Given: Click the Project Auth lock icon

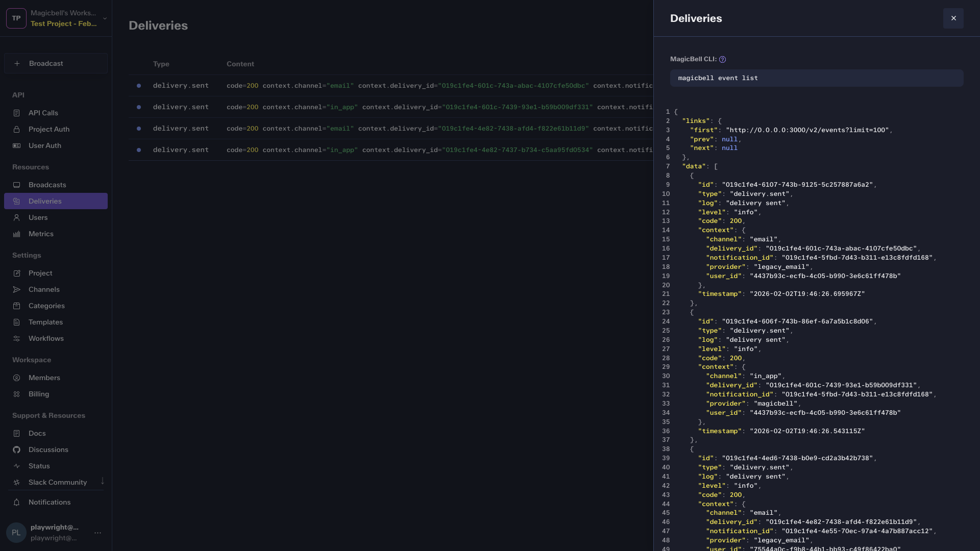Looking at the screenshot, I should [17, 129].
